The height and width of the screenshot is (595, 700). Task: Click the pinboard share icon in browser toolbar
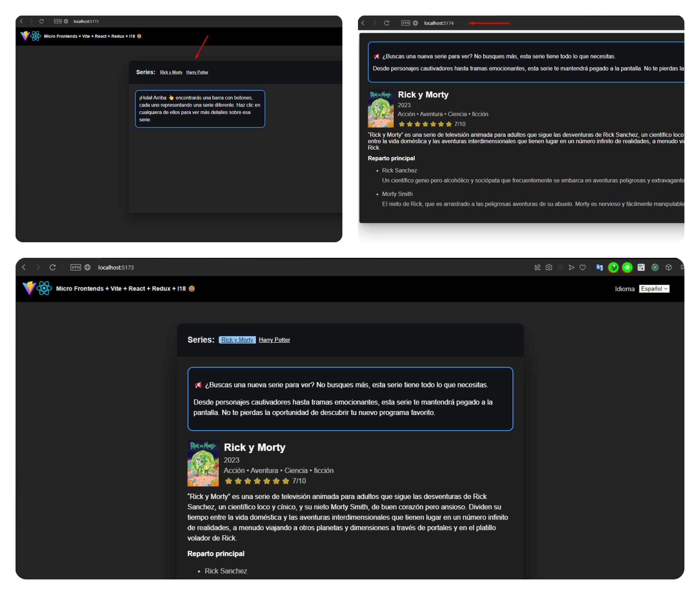pyautogui.click(x=538, y=267)
